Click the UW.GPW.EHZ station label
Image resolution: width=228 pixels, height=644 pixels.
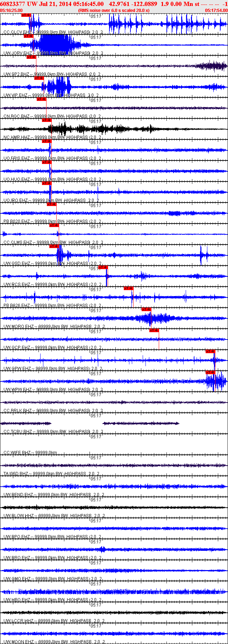coord(17,369)
